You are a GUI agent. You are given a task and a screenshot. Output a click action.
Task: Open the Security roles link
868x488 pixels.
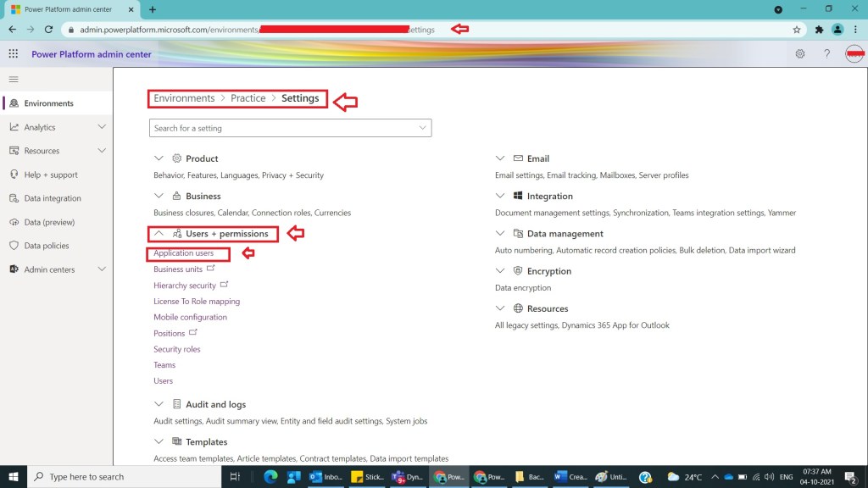[176, 349]
